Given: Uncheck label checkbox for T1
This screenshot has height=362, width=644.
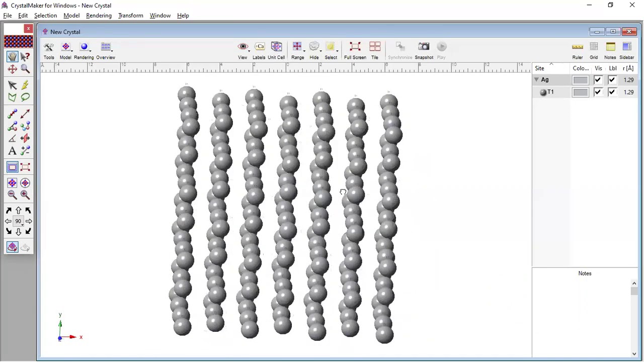Looking at the screenshot, I should pos(612,92).
